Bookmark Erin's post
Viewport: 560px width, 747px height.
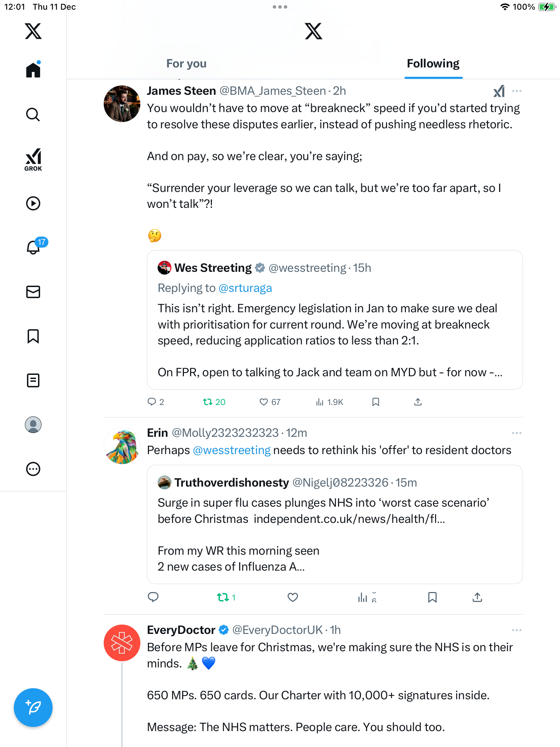[432, 597]
